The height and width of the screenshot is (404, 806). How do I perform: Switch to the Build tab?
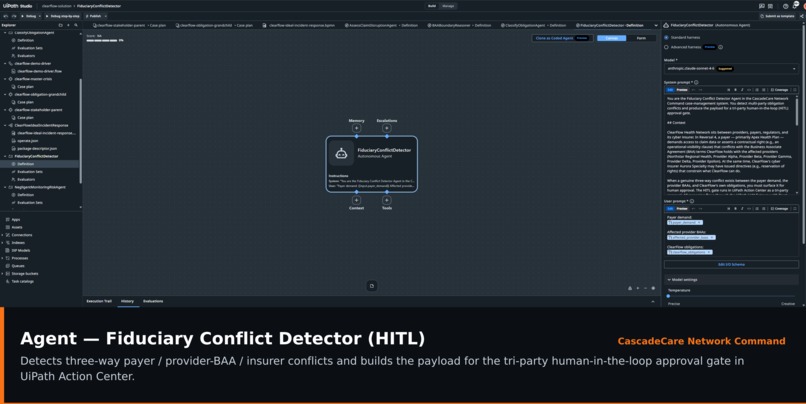432,6
